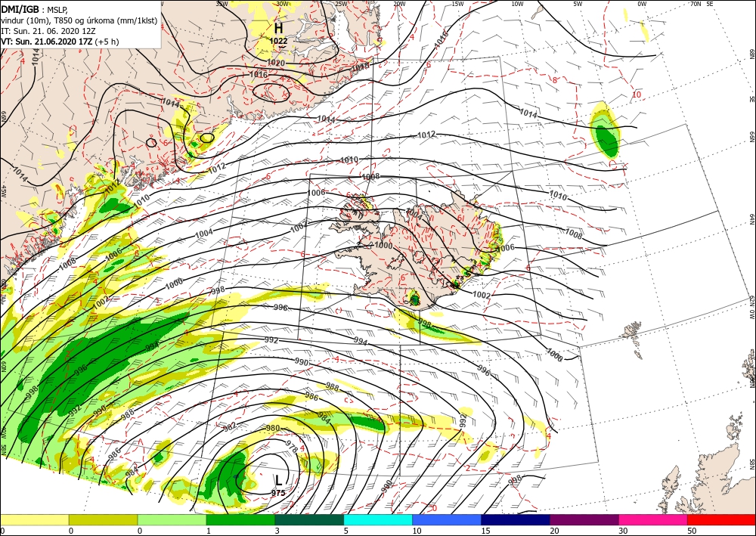756x536 pixels.
Task: Click the red '8' temperature contour label
Action: click(555, 80)
